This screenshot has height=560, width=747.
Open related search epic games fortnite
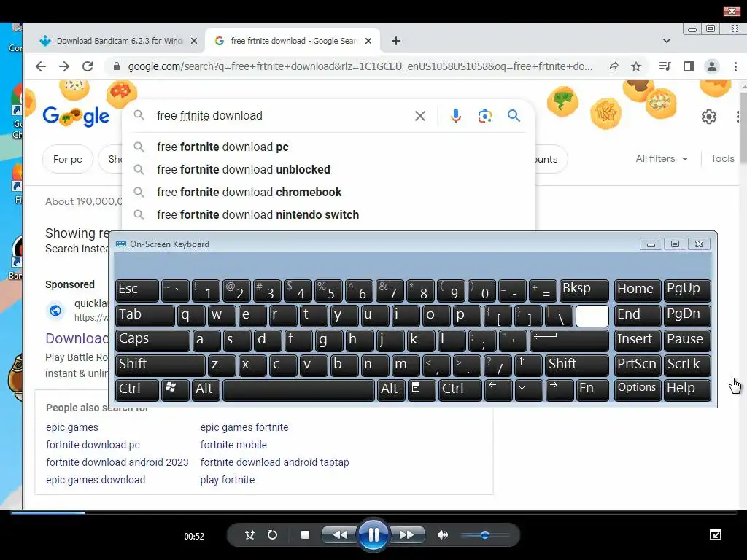(244, 427)
